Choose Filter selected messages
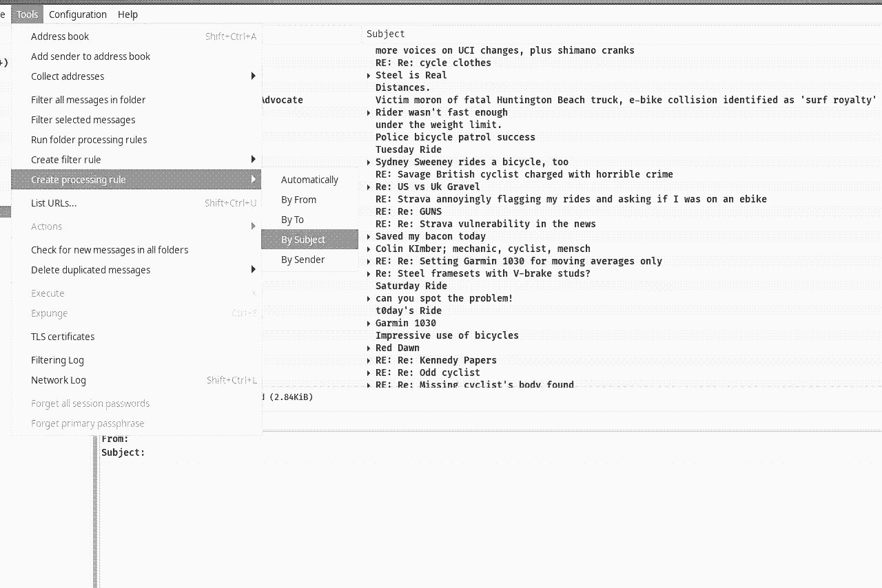882x588 pixels. pyautogui.click(x=136, y=120)
